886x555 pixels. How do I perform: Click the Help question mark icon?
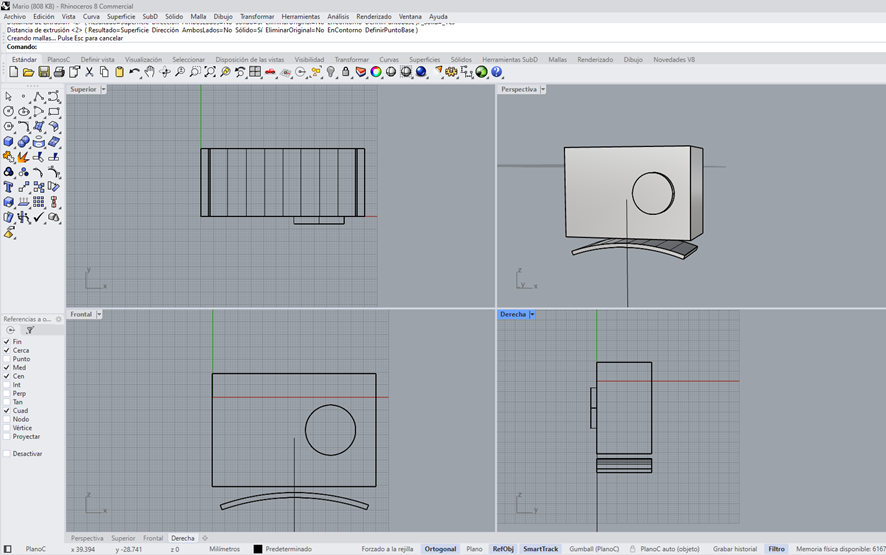click(497, 73)
